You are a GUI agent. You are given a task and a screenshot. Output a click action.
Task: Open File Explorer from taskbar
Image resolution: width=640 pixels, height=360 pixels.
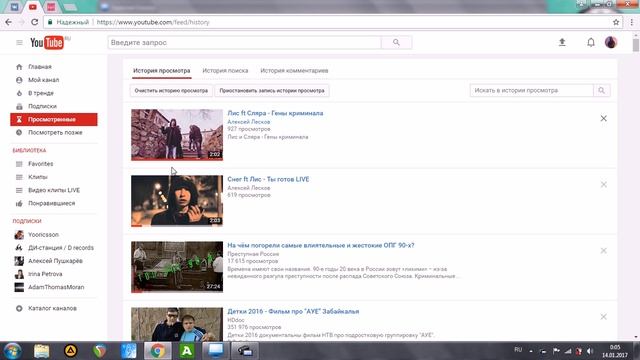coord(42,351)
